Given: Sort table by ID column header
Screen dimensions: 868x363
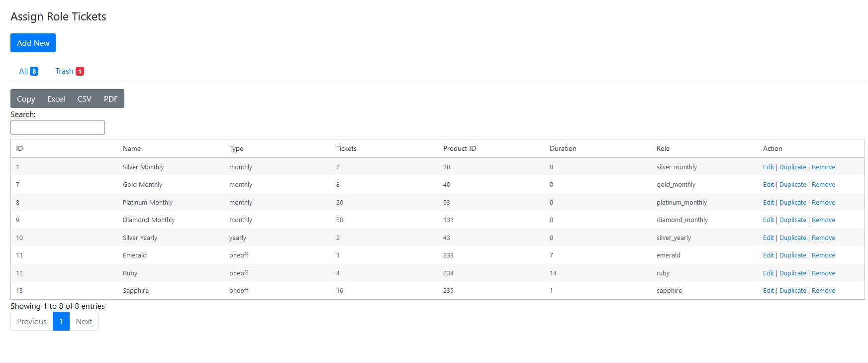Looking at the screenshot, I should coord(19,148).
